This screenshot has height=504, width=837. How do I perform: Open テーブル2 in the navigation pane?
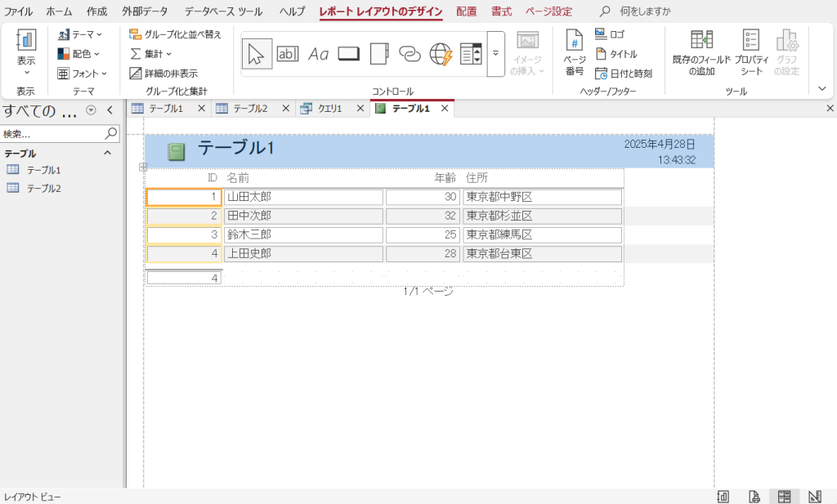44,188
